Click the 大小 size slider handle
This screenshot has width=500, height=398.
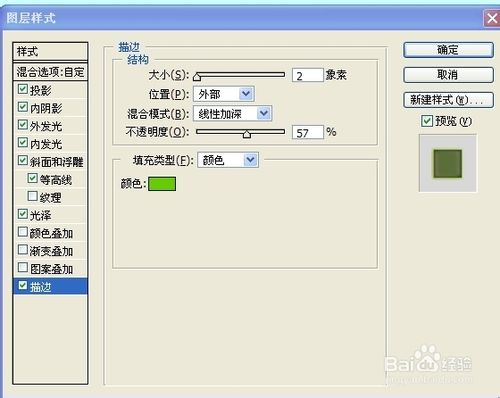click(x=197, y=77)
